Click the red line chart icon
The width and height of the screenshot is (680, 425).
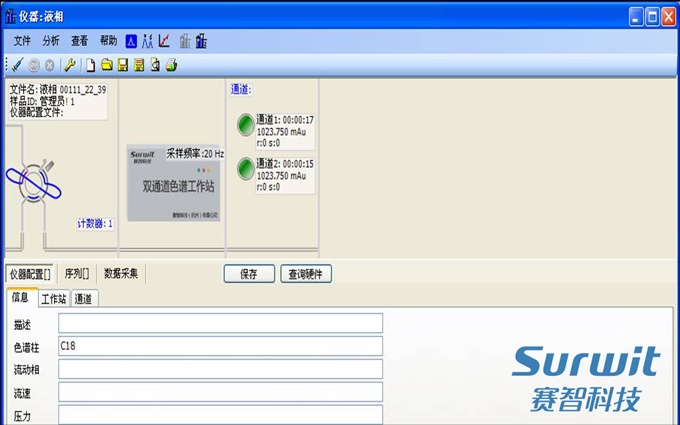click(x=164, y=41)
